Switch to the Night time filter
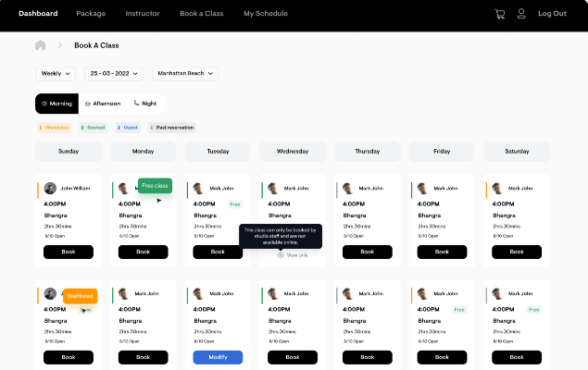 tap(145, 104)
